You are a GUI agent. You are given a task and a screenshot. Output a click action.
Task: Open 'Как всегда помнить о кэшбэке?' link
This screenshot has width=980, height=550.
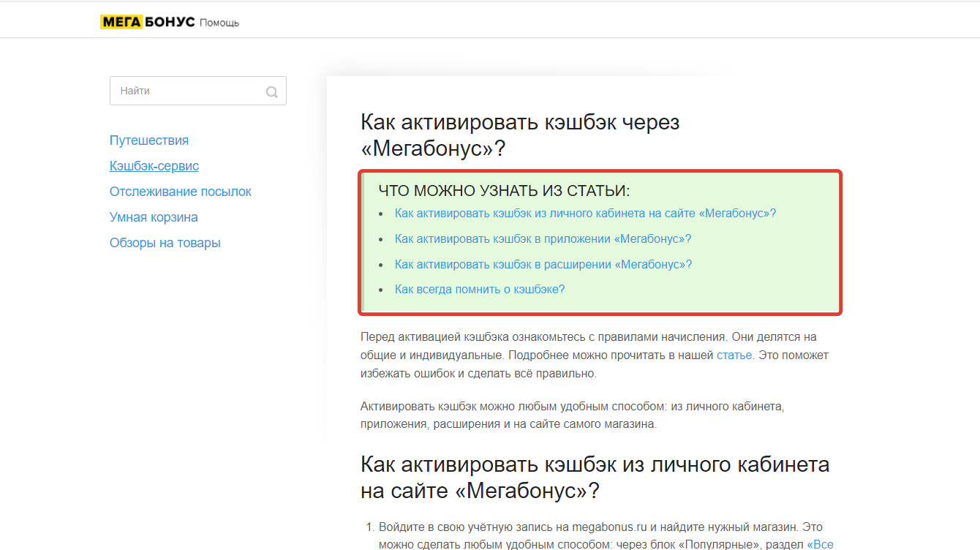point(480,290)
